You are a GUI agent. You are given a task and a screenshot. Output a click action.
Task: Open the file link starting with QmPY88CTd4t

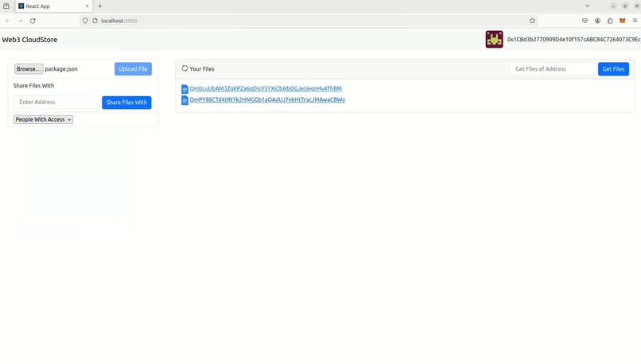click(x=267, y=99)
